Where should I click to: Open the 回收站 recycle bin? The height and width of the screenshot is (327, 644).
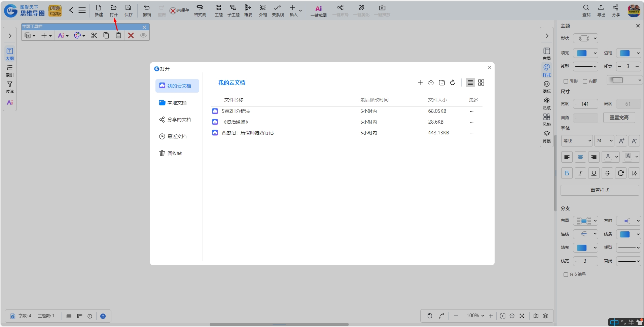tap(177, 153)
